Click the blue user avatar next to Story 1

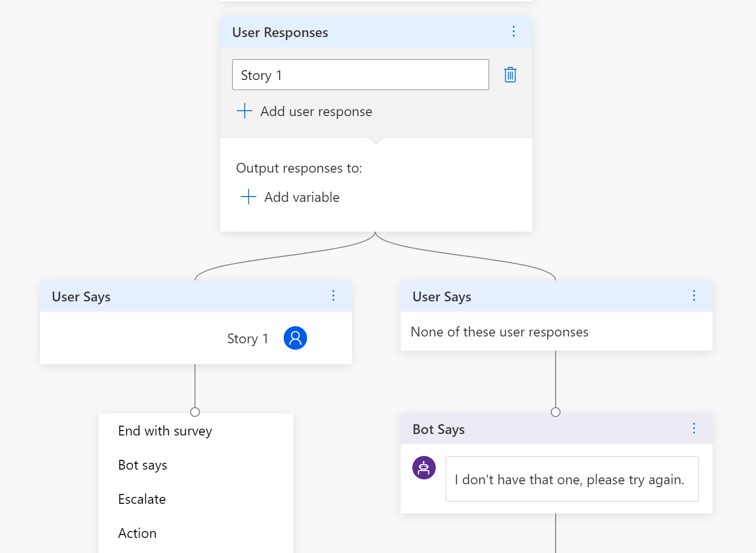(295, 338)
